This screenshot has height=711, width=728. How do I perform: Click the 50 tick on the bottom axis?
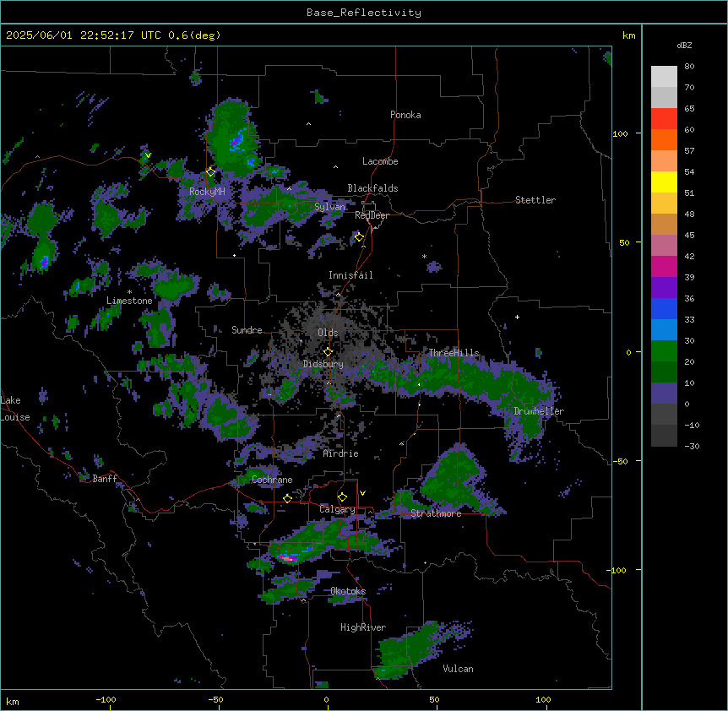click(433, 699)
